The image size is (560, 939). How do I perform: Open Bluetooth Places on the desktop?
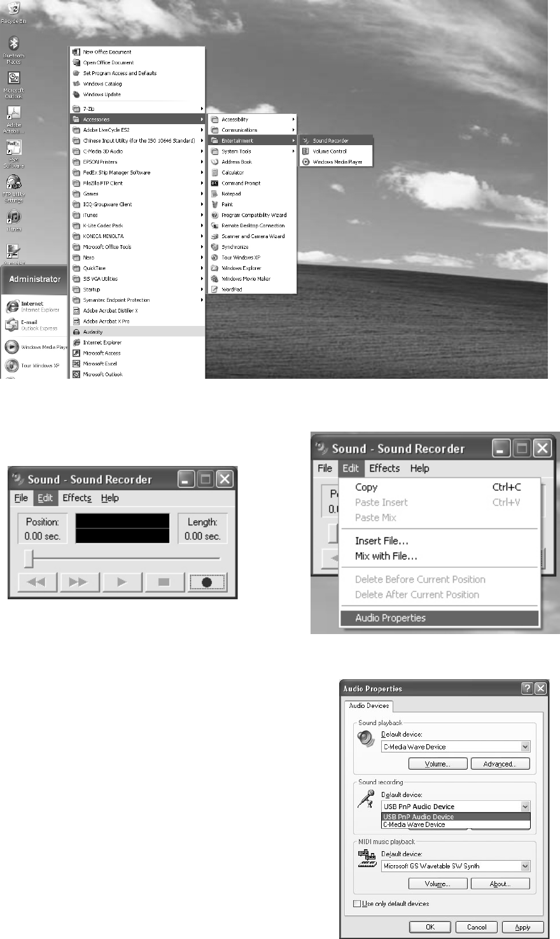click(x=13, y=50)
